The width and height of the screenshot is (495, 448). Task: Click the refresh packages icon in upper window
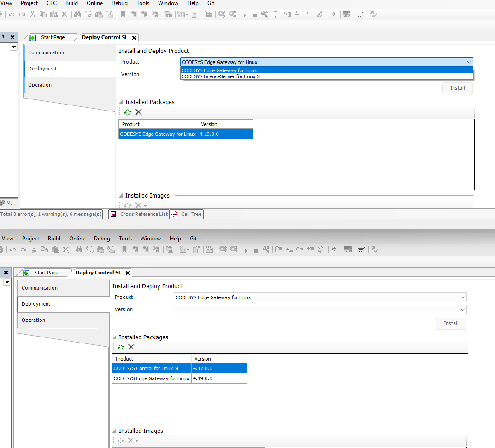pos(128,112)
